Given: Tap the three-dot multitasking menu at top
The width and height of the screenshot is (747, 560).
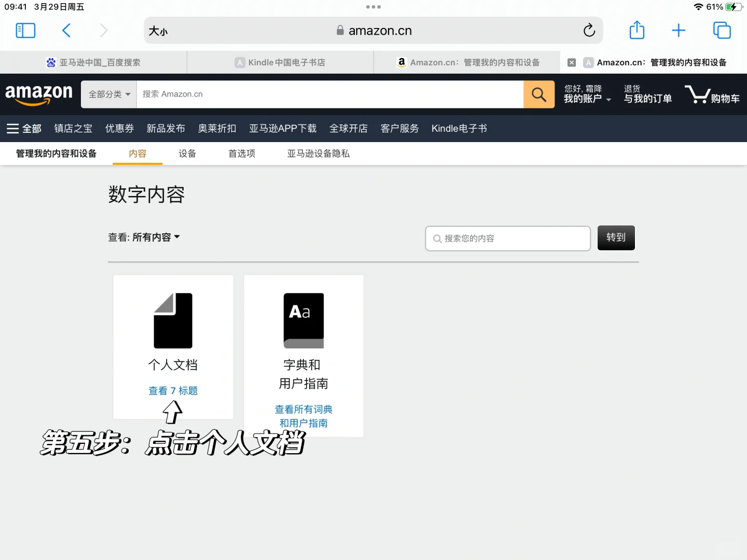Looking at the screenshot, I should (374, 7).
